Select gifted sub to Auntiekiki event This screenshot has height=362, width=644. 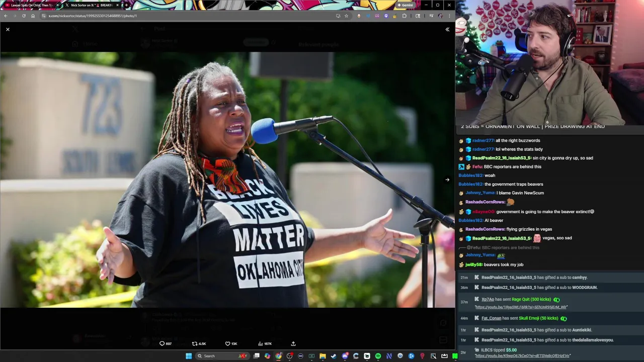[x=536, y=330]
